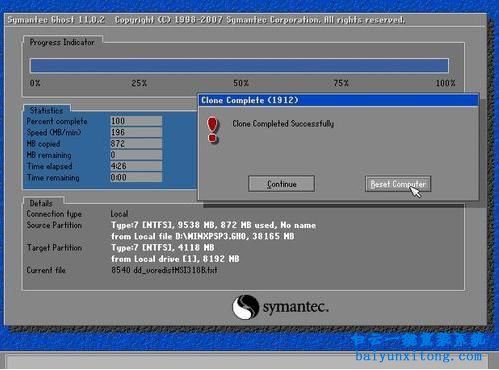
Task: Click the Time remaining value 0:00
Action: click(136, 177)
